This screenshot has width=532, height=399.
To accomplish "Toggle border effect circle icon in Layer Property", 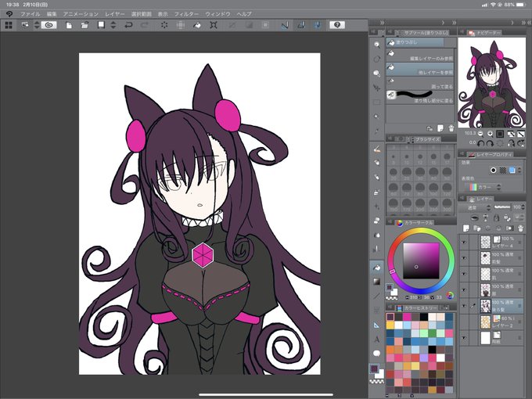I will click(493, 171).
